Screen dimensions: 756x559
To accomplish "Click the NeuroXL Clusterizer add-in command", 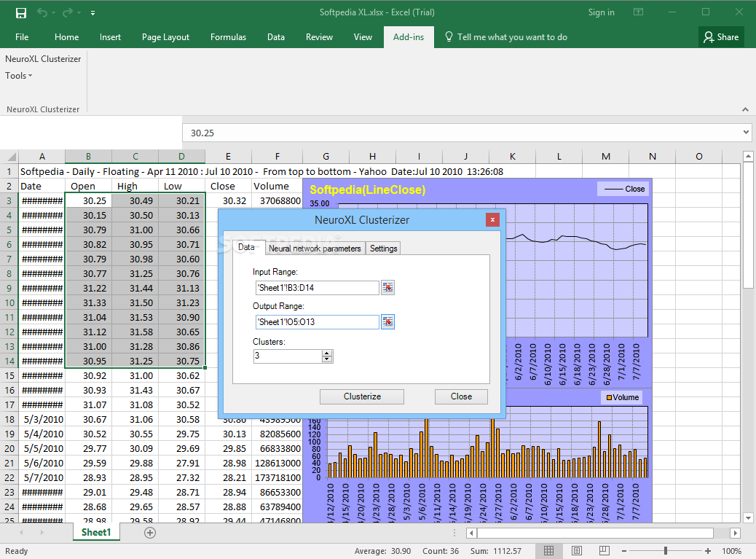I will [43, 59].
